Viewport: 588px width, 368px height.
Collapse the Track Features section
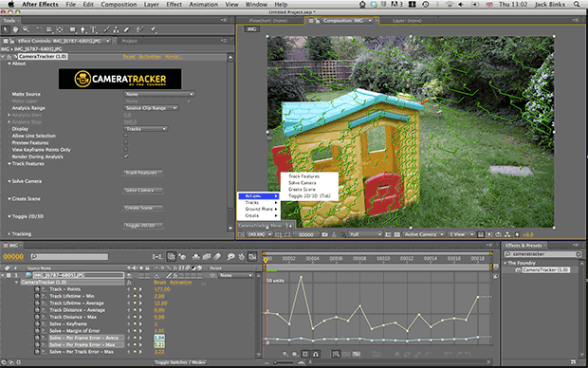click(9, 163)
